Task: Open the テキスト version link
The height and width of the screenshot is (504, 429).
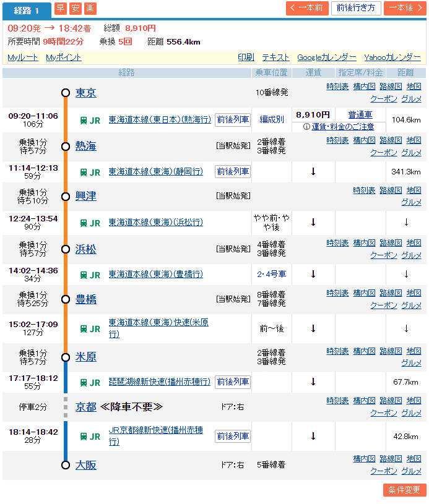Action: pos(275,58)
